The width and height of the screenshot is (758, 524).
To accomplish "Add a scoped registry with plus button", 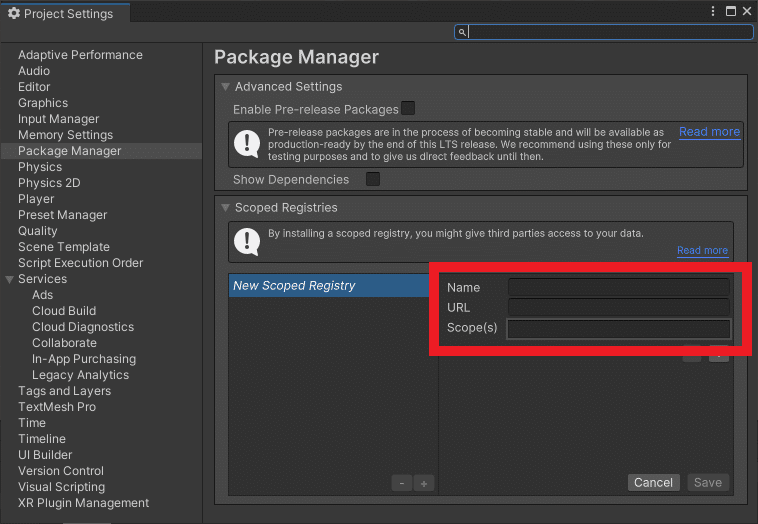I will 424,483.
